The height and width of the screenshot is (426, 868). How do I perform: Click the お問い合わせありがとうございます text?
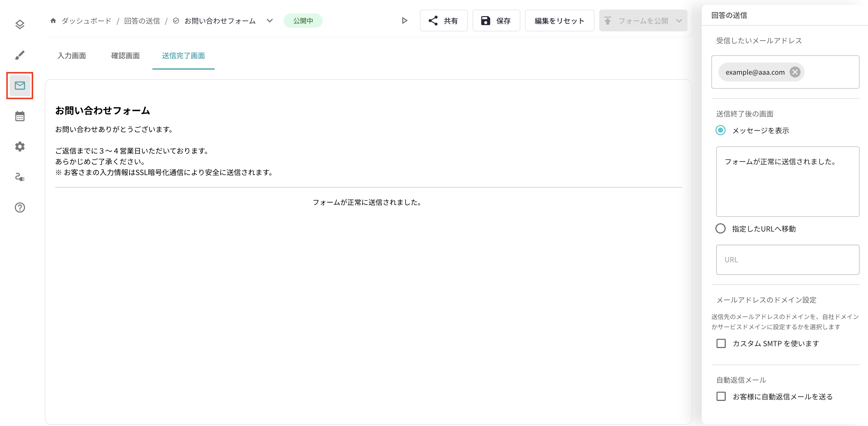114,129
